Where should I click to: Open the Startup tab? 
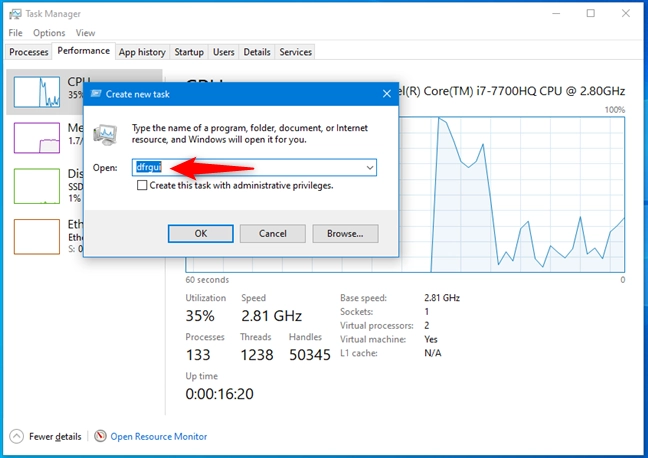pos(189,52)
